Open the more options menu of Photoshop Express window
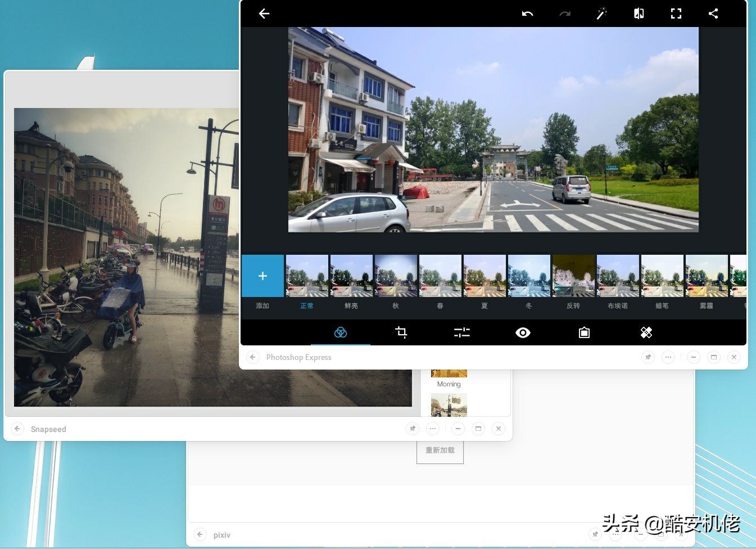 (668, 357)
